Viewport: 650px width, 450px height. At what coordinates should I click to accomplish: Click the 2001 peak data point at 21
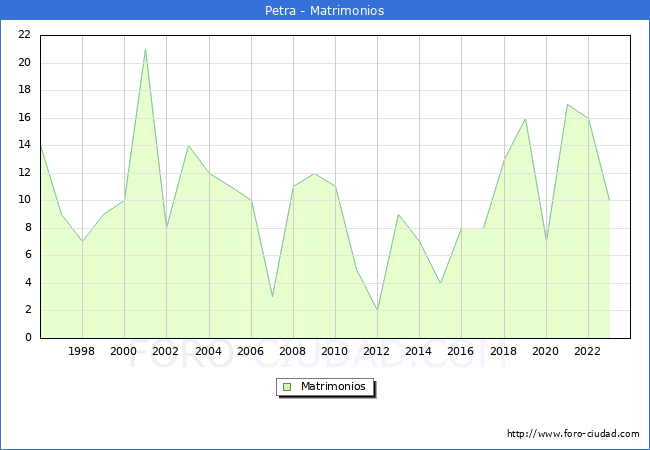(x=146, y=50)
